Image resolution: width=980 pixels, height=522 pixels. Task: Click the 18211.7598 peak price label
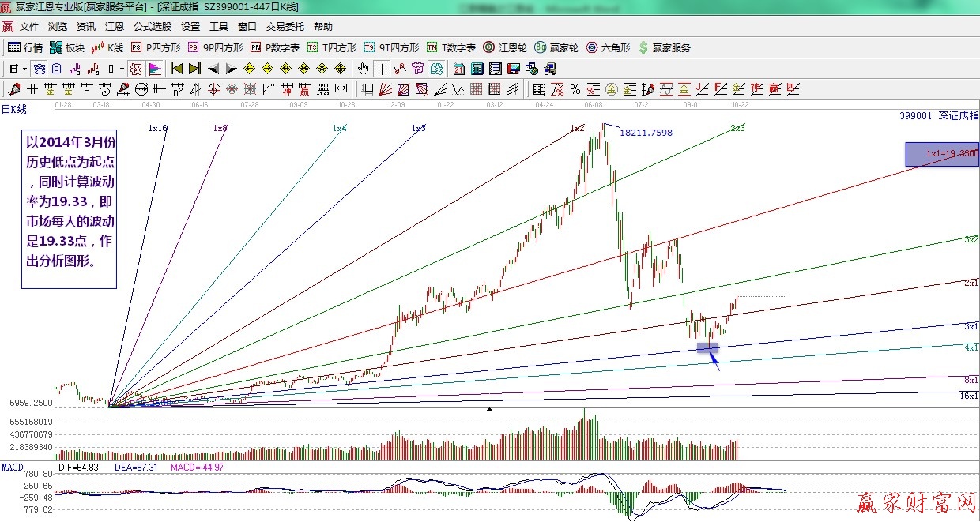[645, 133]
